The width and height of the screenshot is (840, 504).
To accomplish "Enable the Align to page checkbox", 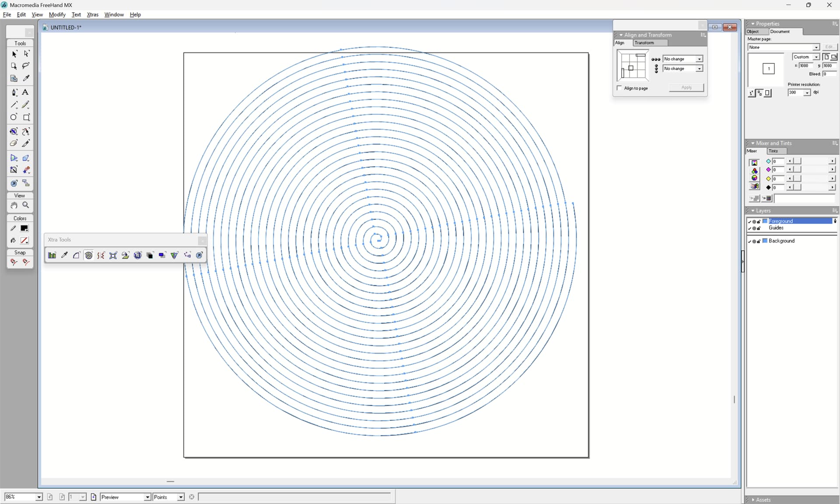I will [x=619, y=88].
